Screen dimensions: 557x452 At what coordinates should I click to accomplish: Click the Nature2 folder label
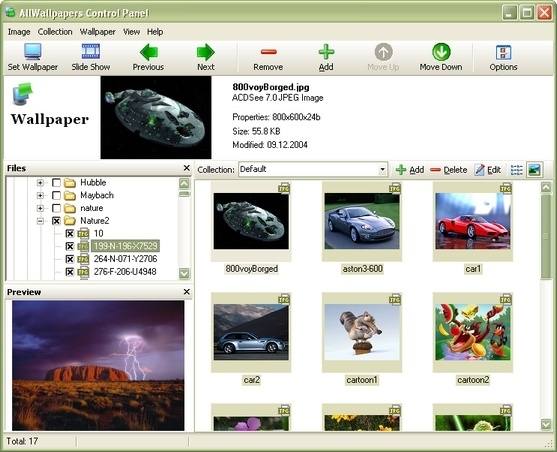click(x=94, y=221)
